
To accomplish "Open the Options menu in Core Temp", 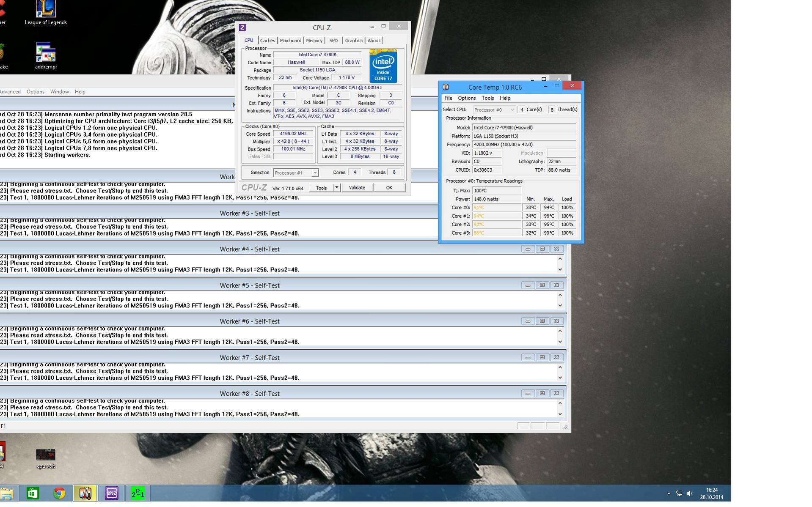I will pyautogui.click(x=467, y=98).
